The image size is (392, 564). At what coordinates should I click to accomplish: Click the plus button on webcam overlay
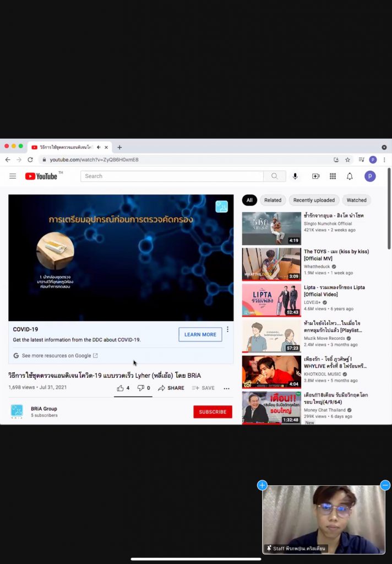click(x=262, y=485)
